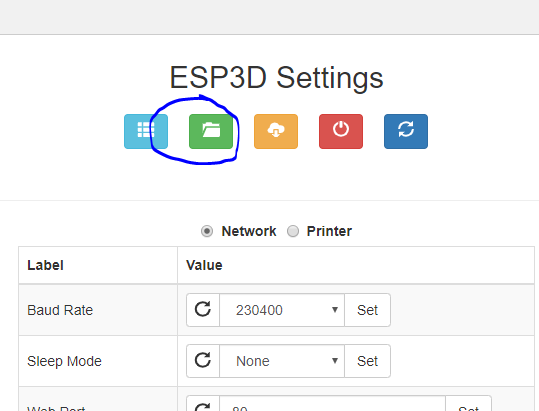This screenshot has height=411, width=539.
Task: Click the Sleep Mode row label
Action: (x=64, y=361)
